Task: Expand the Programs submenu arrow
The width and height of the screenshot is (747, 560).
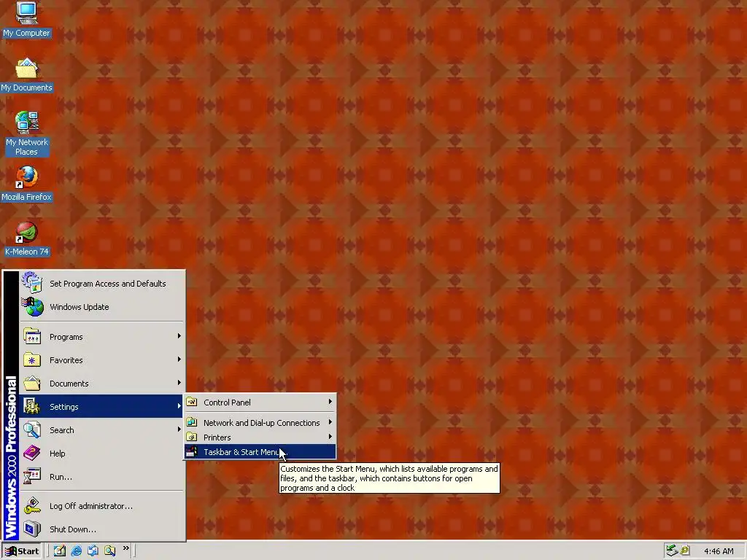Action: click(x=179, y=336)
